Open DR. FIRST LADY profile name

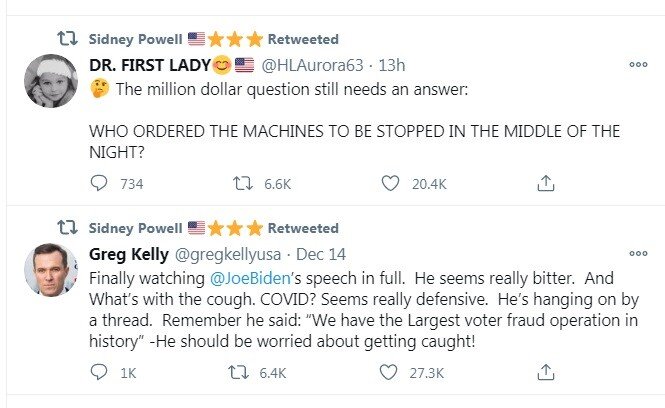[x=160, y=66]
